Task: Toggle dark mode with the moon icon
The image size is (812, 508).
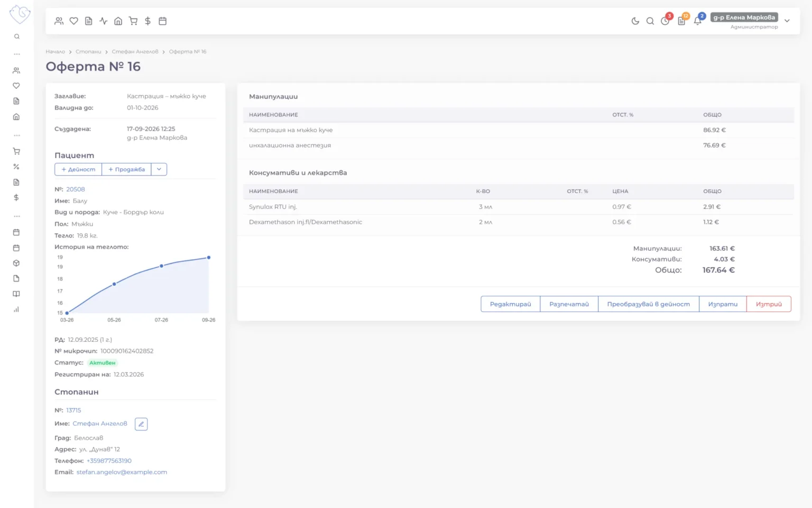Action: (x=635, y=21)
